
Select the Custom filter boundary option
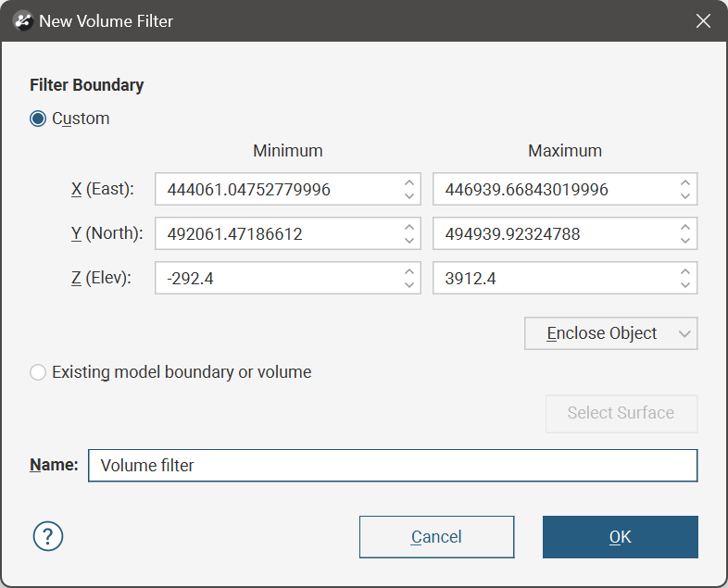coord(38,119)
